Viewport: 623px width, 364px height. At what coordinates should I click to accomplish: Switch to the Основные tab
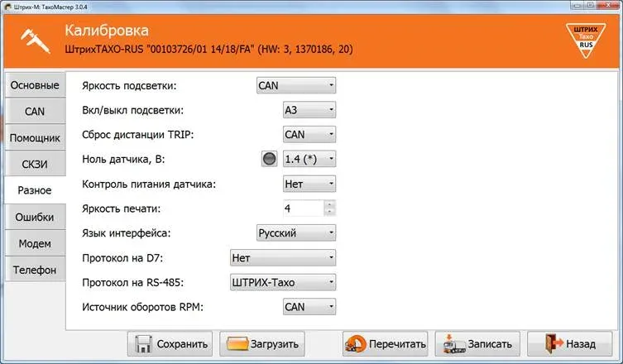pyautogui.click(x=35, y=85)
